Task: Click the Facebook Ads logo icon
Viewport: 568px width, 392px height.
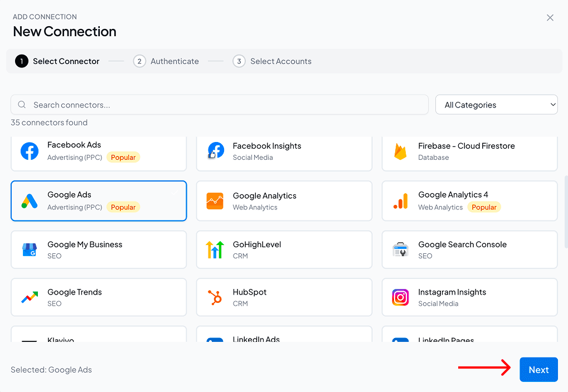Action: 30,151
